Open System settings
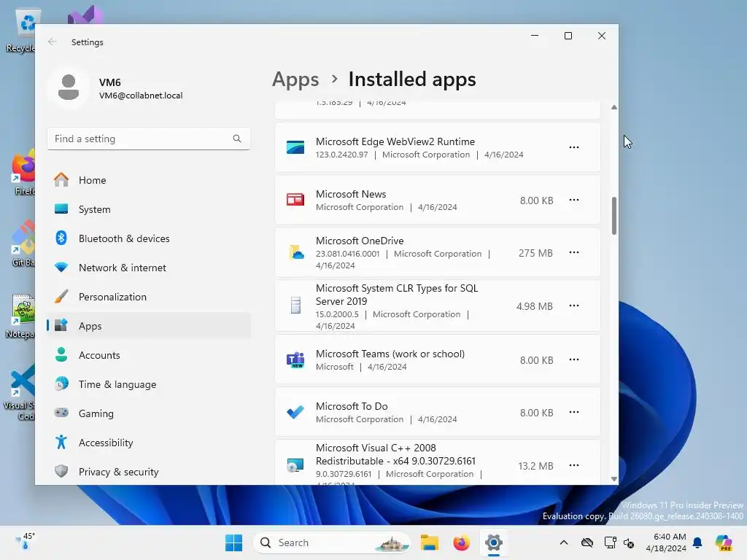747x560 pixels. (x=149, y=209)
